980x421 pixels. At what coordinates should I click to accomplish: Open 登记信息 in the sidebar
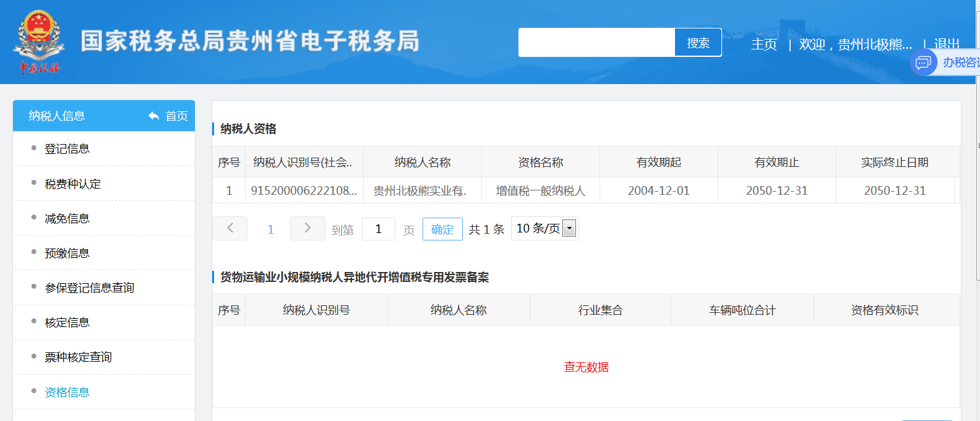tap(67, 149)
